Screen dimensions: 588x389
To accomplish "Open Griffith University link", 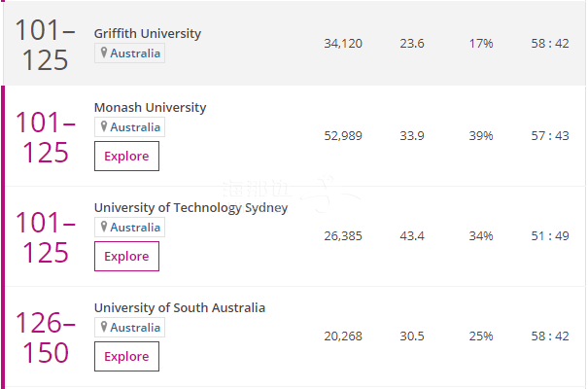I will 148,33.
